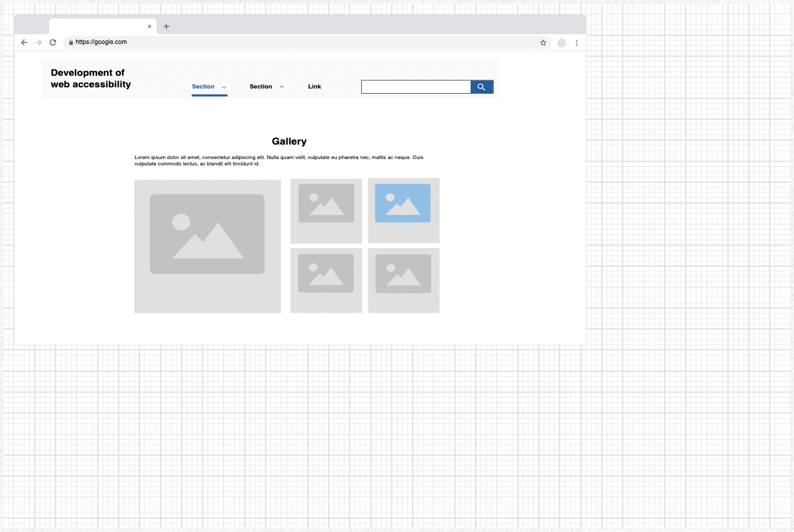Click the browser forward arrow
794x532 pixels.
(39, 42)
